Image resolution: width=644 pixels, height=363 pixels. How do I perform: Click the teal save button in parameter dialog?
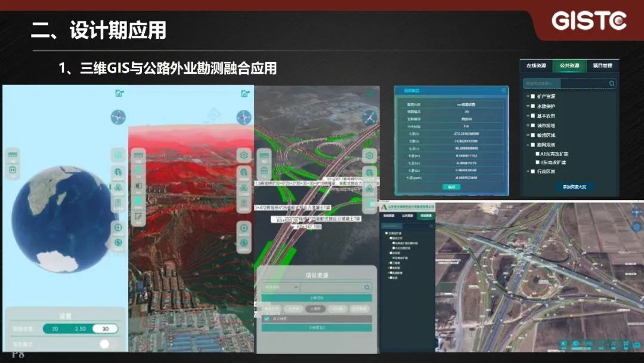point(451,187)
